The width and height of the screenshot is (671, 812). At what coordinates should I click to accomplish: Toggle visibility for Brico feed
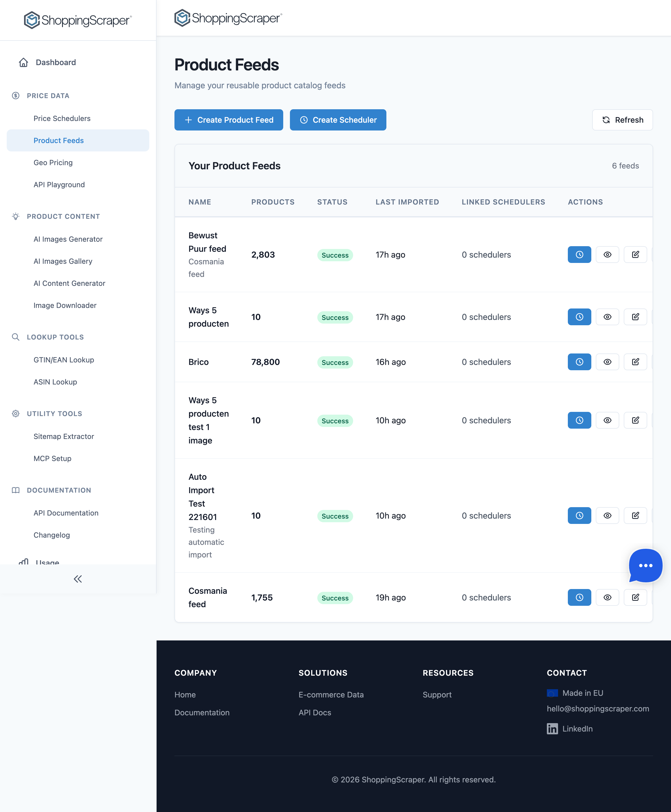pyautogui.click(x=607, y=362)
